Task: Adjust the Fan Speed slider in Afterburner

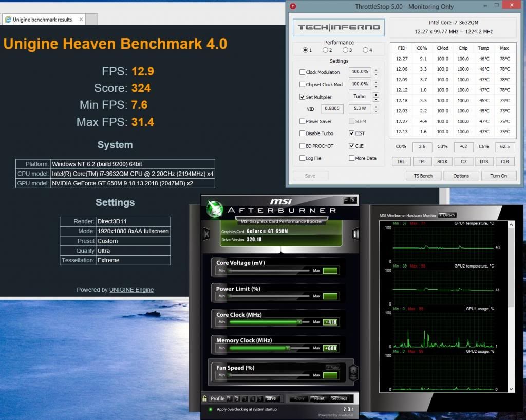Action: pyautogui.click(x=269, y=375)
